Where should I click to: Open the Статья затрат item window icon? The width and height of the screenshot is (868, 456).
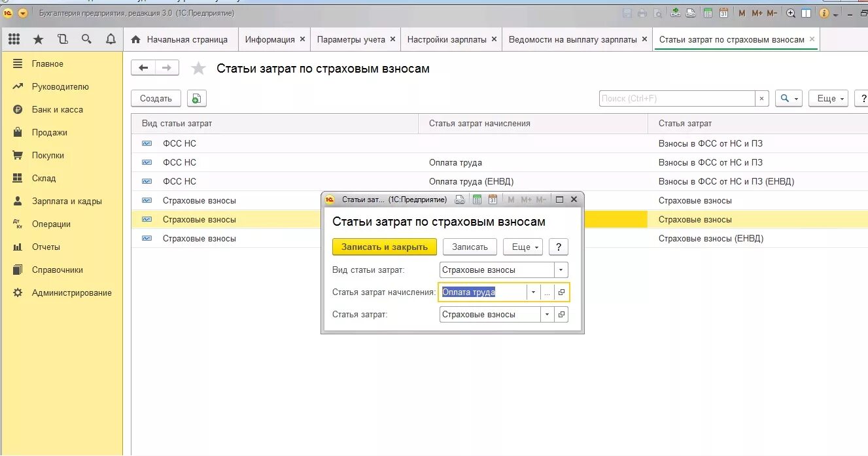click(x=562, y=315)
